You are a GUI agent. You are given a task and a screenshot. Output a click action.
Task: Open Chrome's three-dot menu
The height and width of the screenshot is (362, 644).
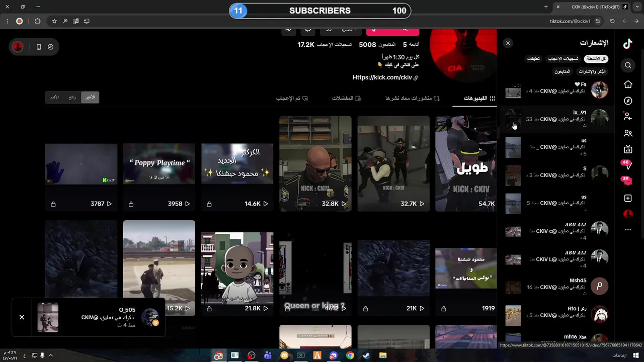(7, 21)
